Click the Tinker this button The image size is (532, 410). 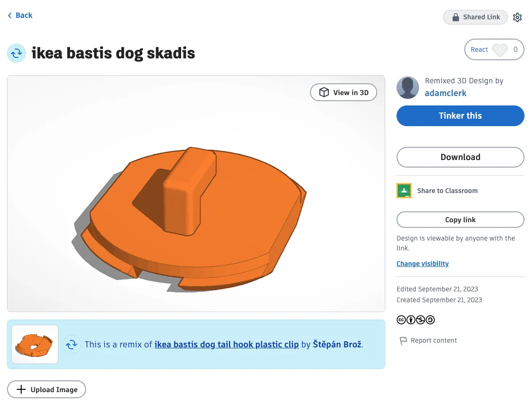pos(460,116)
